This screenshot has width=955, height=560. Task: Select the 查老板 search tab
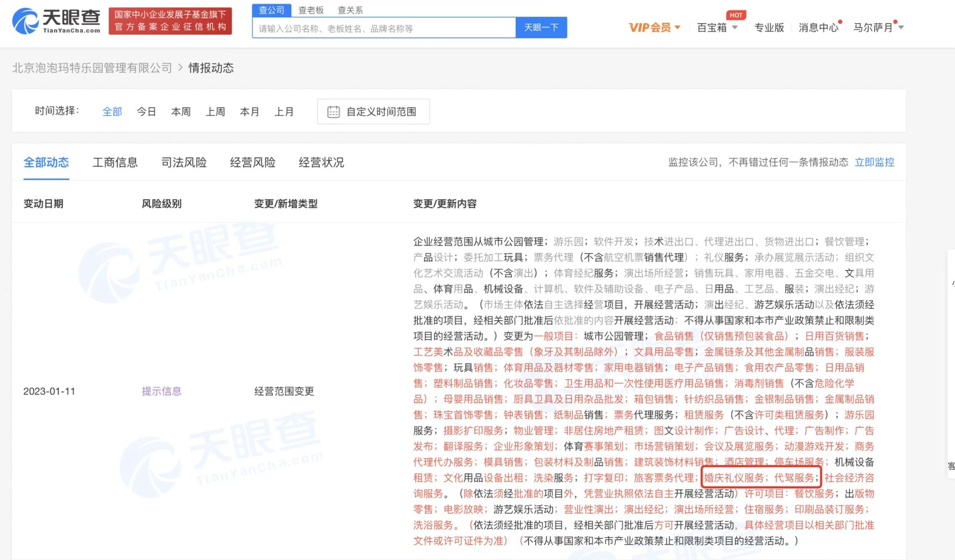pyautogui.click(x=311, y=10)
